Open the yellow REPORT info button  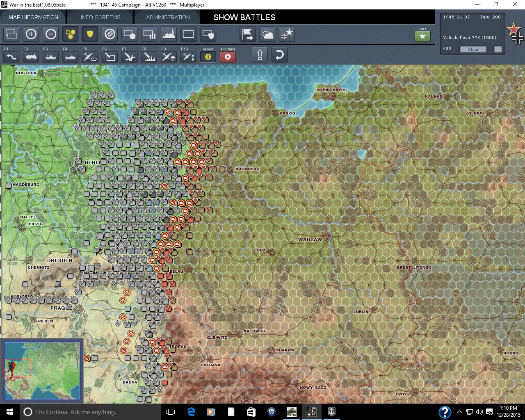click(208, 57)
